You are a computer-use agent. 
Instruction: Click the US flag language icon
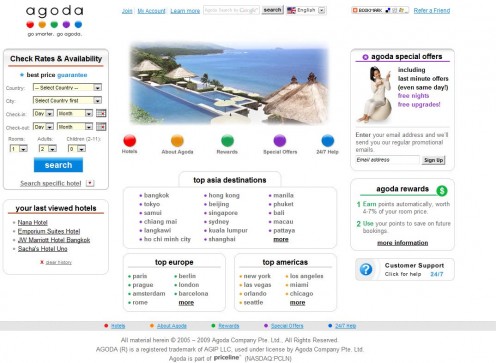pyautogui.click(x=291, y=10)
